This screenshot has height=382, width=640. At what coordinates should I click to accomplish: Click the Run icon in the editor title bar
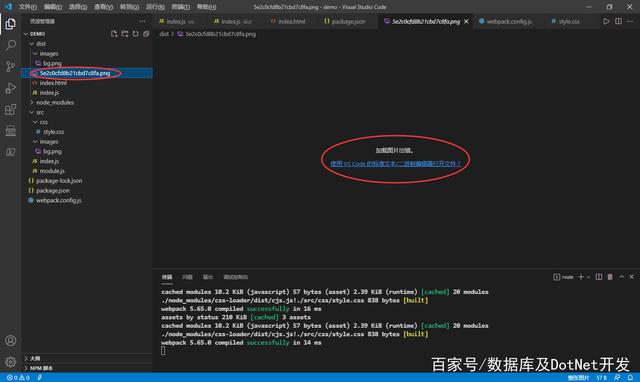click(x=606, y=21)
